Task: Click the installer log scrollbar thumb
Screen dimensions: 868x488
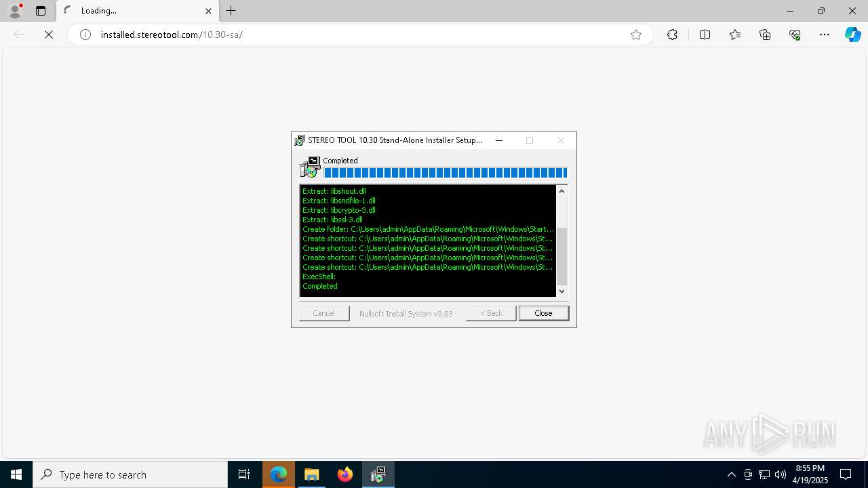Action: 561,256
